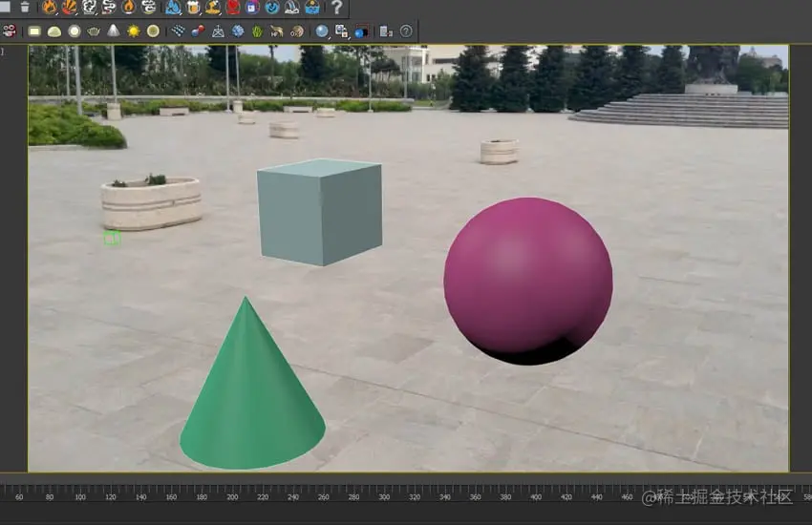Select the gray-blue cube in viewport
Viewport: 812px width, 525px height.
pyautogui.click(x=319, y=212)
